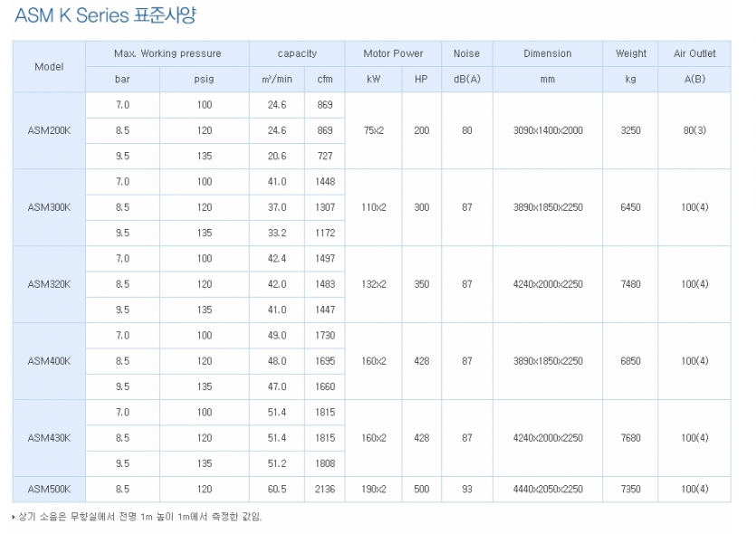This screenshot has height=534, width=756.
Task: Click the 'm³/min' unit subheader
Action: coord(277,79)
